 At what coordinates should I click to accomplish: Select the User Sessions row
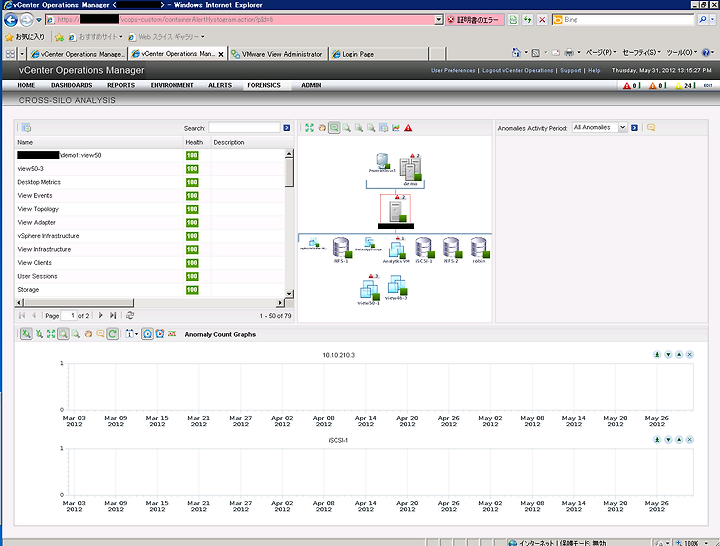pyautogui.click(x=149, y=276)
